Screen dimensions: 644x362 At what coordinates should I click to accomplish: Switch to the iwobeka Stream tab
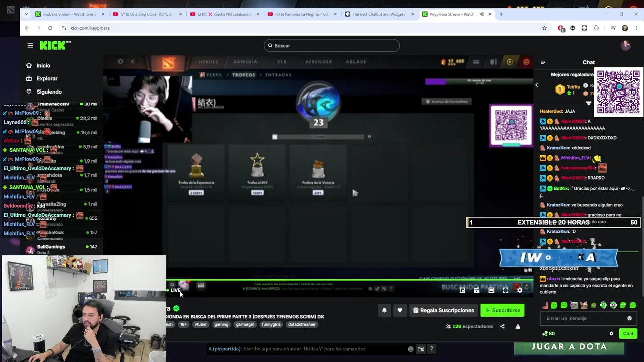coord(70,14)
